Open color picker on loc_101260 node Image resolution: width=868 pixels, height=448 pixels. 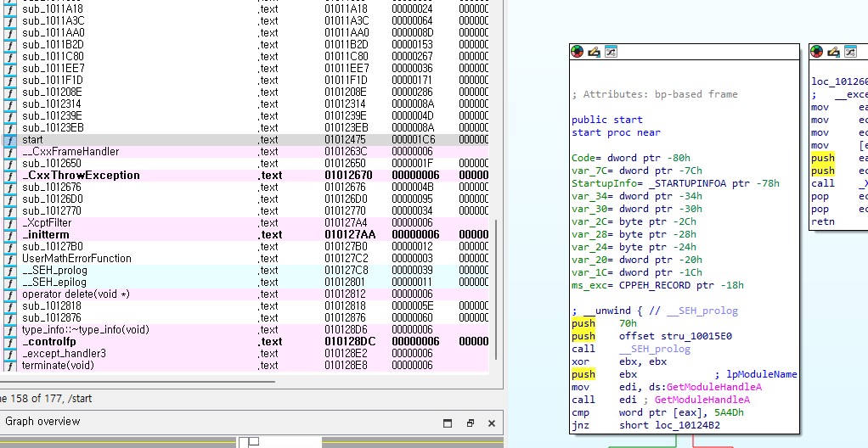tap(816, 52)
